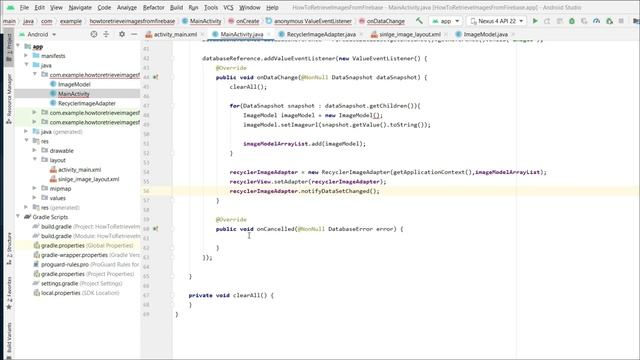This screenshot has width=640, height=360.
Task: Expand the values folder
Action: (35, 198)
